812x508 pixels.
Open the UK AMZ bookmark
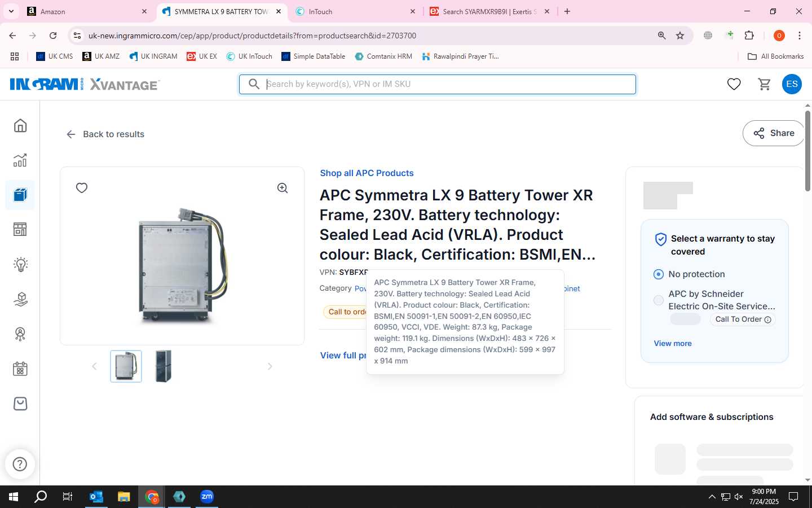tap(101, 56)
